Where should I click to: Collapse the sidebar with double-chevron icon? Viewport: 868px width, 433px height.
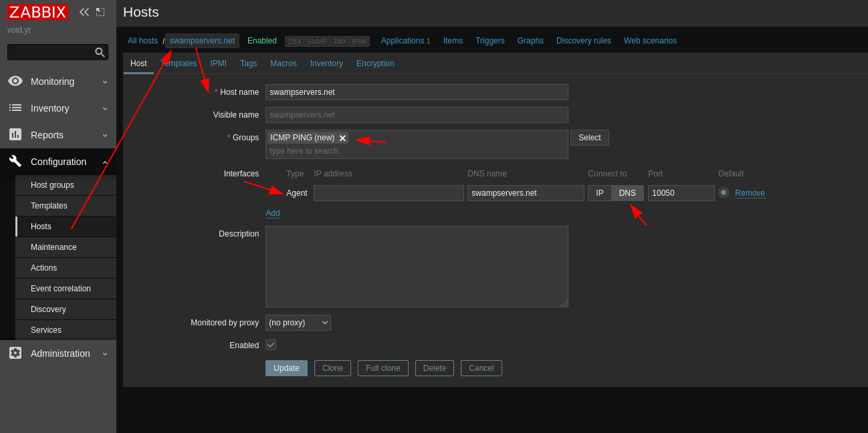84,12
